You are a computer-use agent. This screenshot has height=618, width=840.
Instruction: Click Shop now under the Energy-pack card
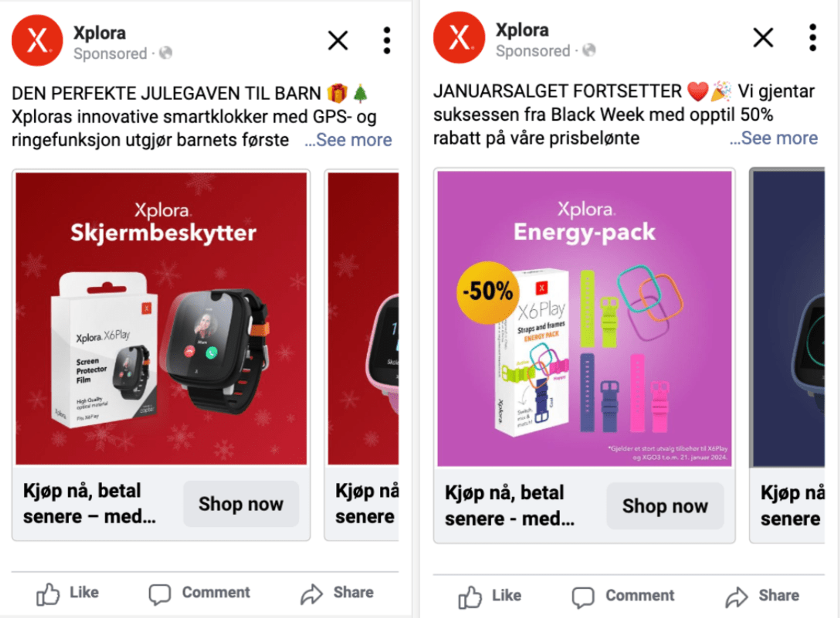(665, 506)
